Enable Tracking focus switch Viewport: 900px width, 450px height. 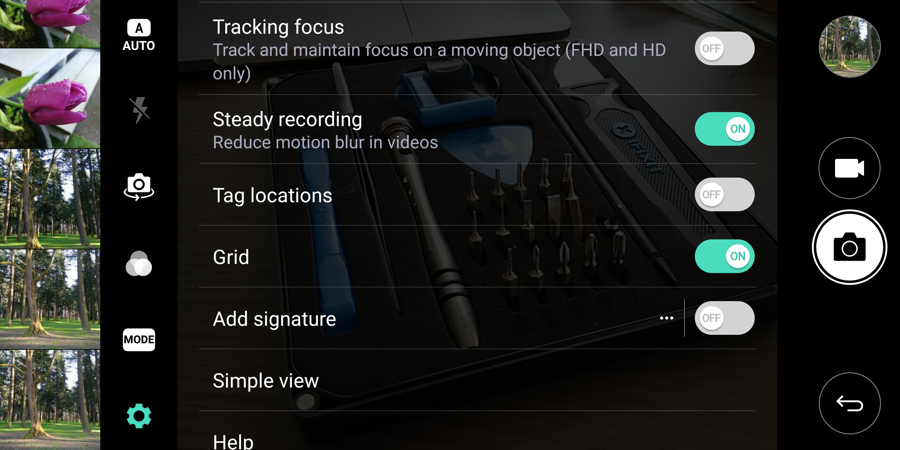tap(724, 48)
